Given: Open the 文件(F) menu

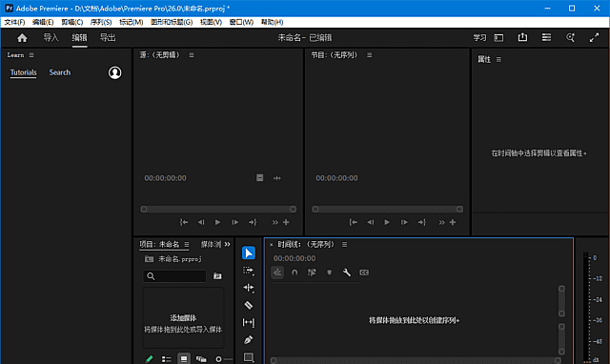Looking at the screenshot, I should (x=14, y=22).
